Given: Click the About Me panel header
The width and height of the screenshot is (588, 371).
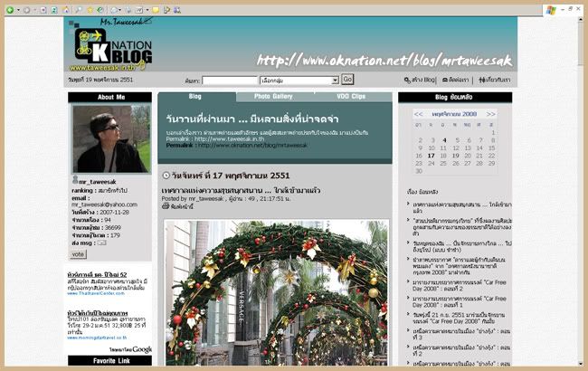Looking at the screenshot, I should tap(109, 97).
